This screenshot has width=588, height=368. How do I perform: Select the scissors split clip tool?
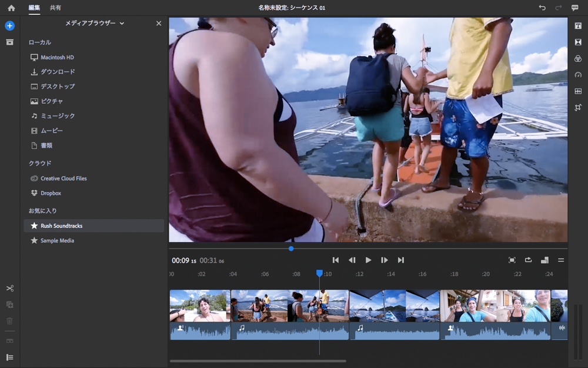point(9,288)
